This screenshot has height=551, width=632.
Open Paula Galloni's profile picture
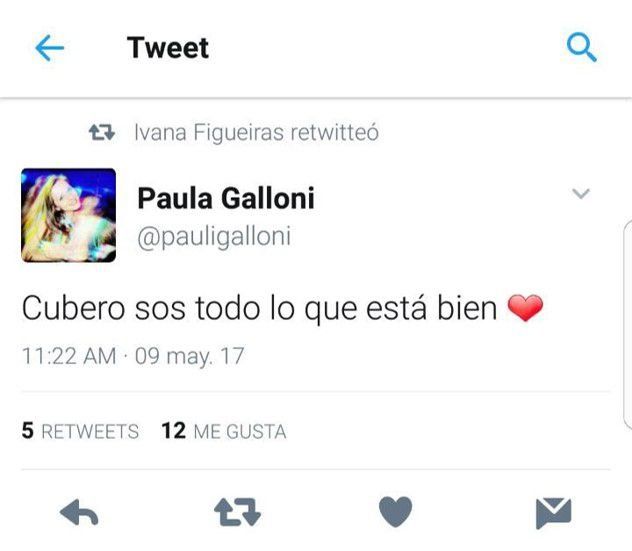pos(69,215)
